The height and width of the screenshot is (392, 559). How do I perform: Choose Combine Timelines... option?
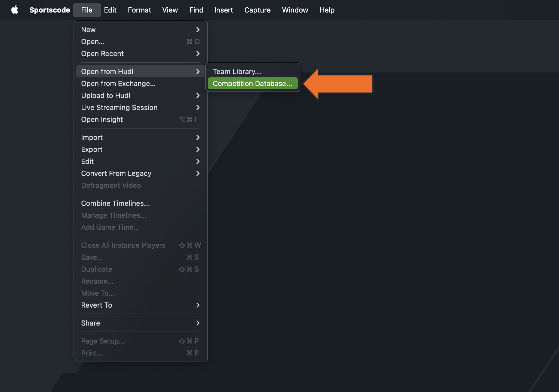[115, 203]
